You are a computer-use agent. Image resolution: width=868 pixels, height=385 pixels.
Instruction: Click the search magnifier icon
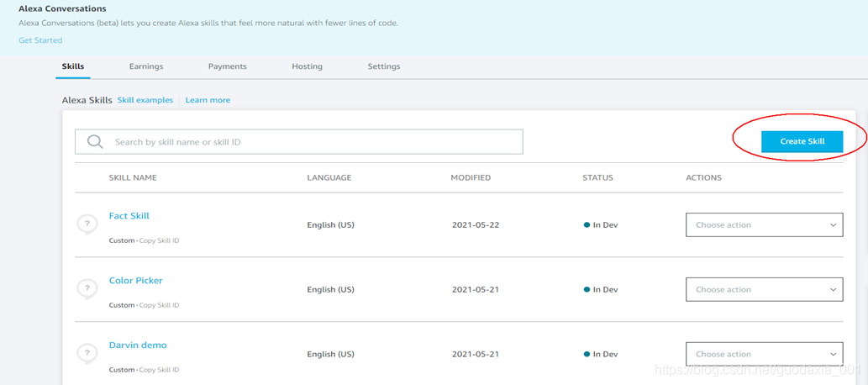pos(95,142)
